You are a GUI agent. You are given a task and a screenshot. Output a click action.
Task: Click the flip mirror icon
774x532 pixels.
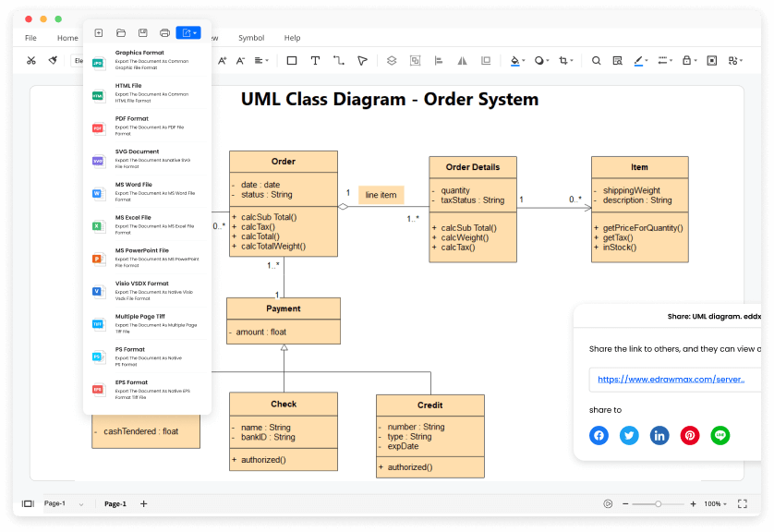[462, 61]
